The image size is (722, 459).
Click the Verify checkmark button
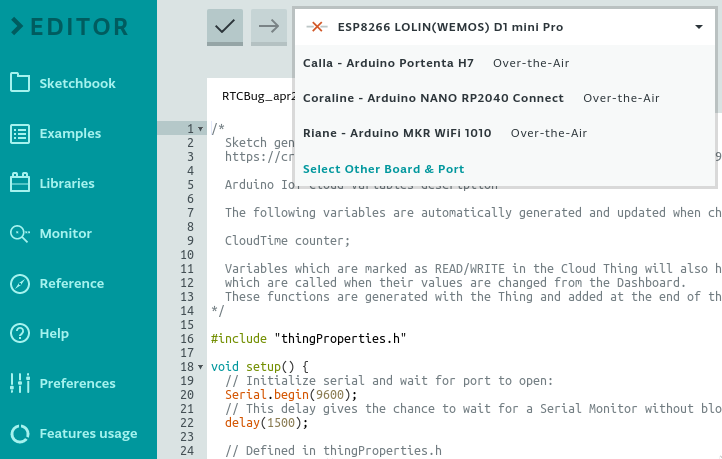click(225, 27)
